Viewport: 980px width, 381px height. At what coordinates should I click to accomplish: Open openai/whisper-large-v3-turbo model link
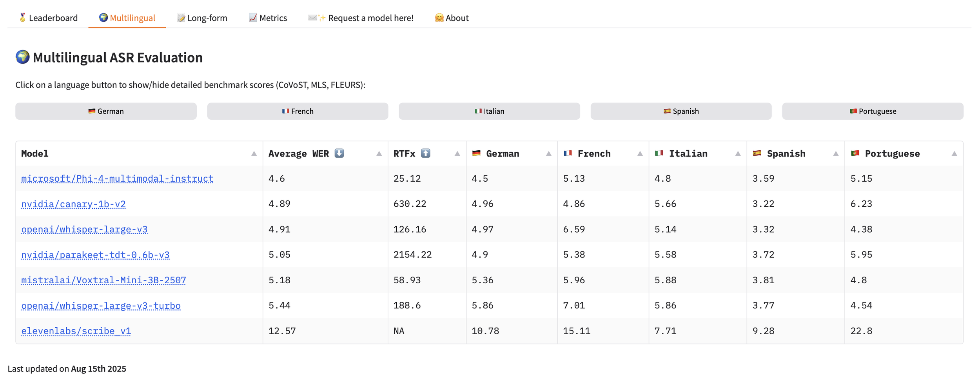click(101, 306)
